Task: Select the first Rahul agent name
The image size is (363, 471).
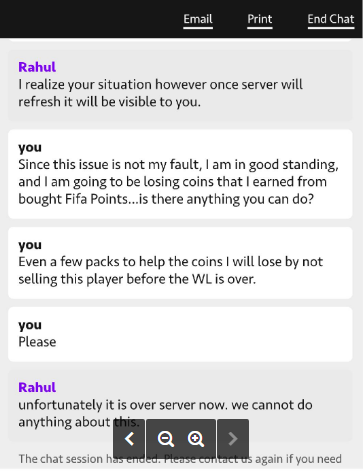Action: pyautogui.click(x=37, y=67)
